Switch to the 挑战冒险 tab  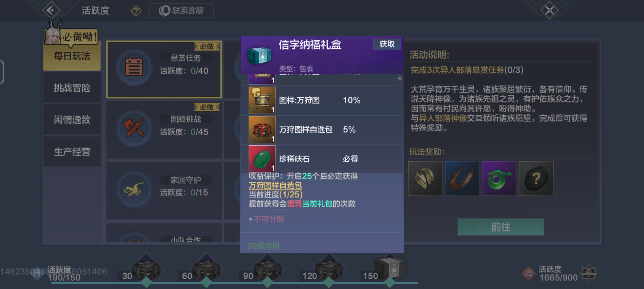72,88
